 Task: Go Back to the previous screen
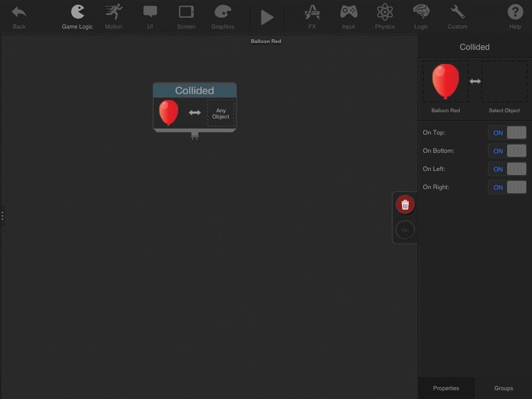tap(18, 14)
